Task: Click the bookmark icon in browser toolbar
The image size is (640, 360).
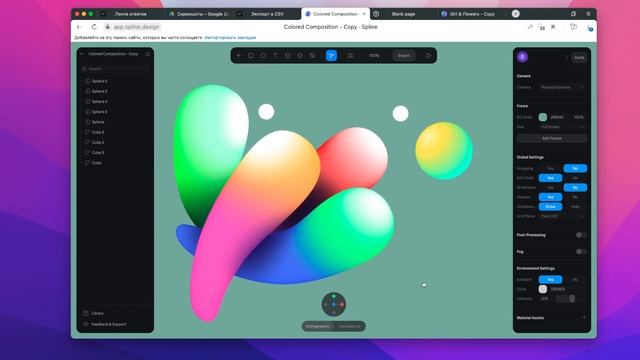Action: point(553,27)
